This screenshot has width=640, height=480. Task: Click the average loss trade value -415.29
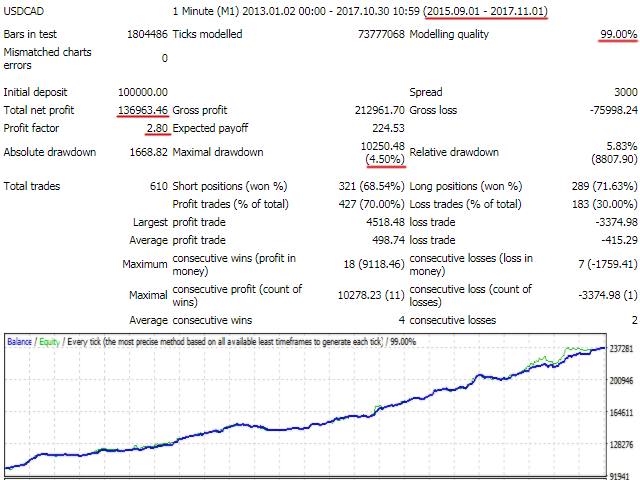tap(619, 240)
